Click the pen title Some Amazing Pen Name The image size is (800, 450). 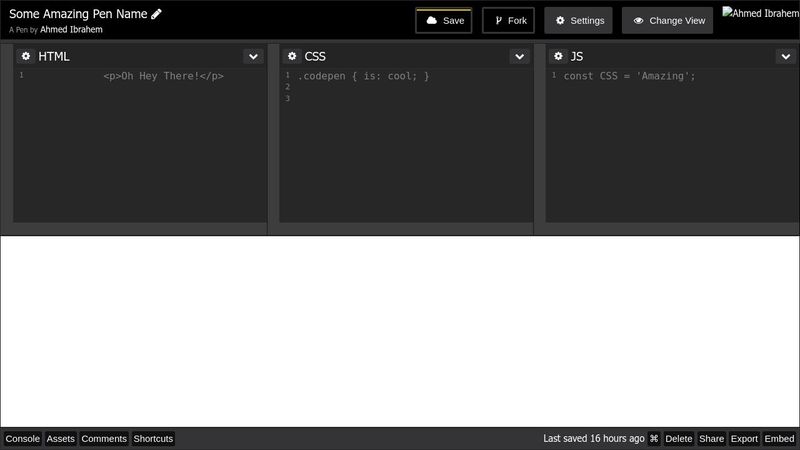(78, 14)
